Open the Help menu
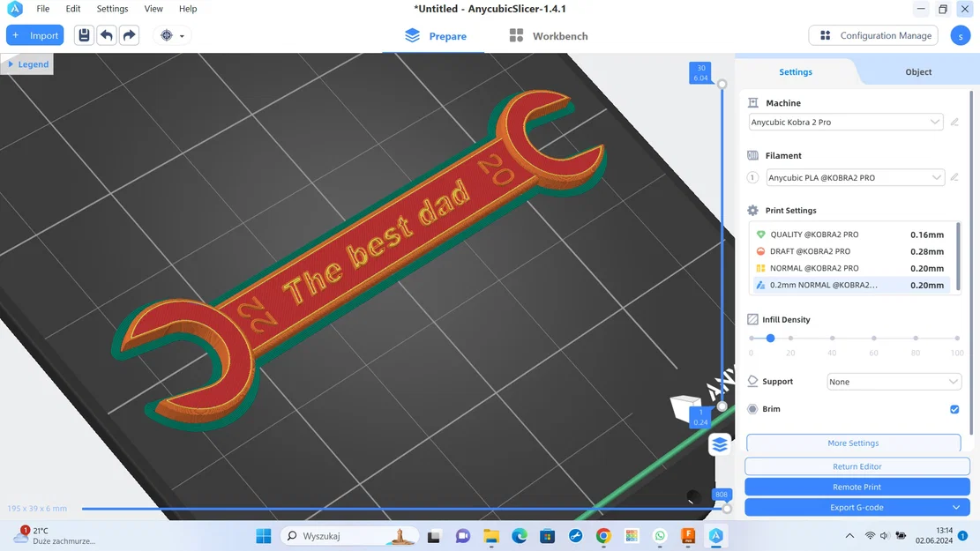 tap(188, 9)
